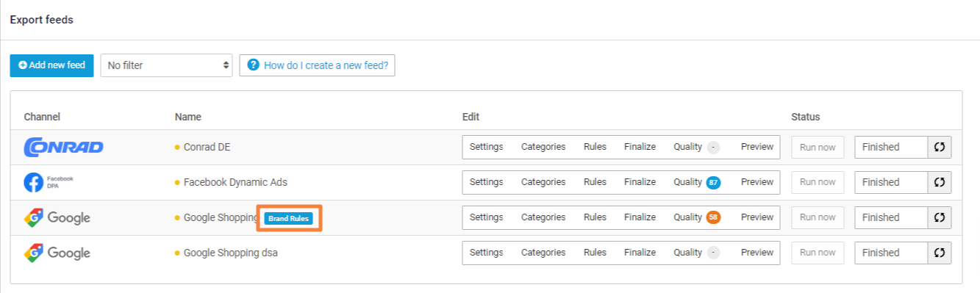The image size is (980, 293).
Task: Click the refresh icon in Conrad DE row
Action: tap(940, 147)
